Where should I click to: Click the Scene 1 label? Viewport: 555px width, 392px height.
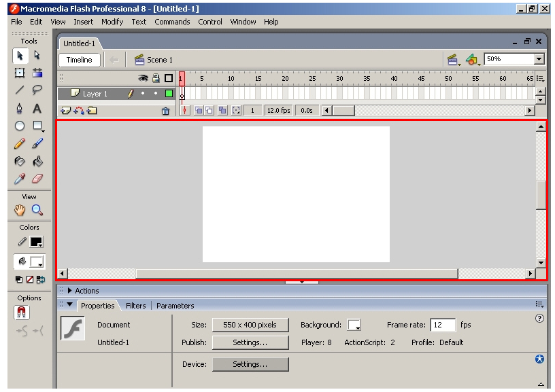point(160,60)
